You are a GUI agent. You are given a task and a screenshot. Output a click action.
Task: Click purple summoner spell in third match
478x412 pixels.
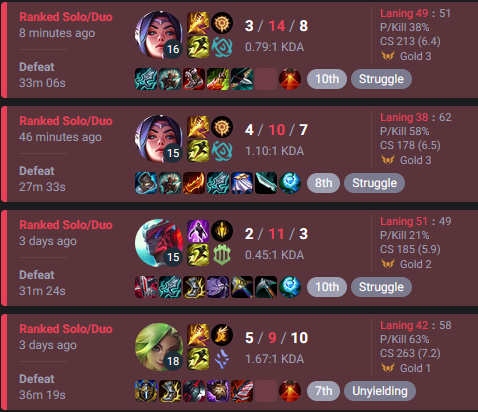[198, 231]
